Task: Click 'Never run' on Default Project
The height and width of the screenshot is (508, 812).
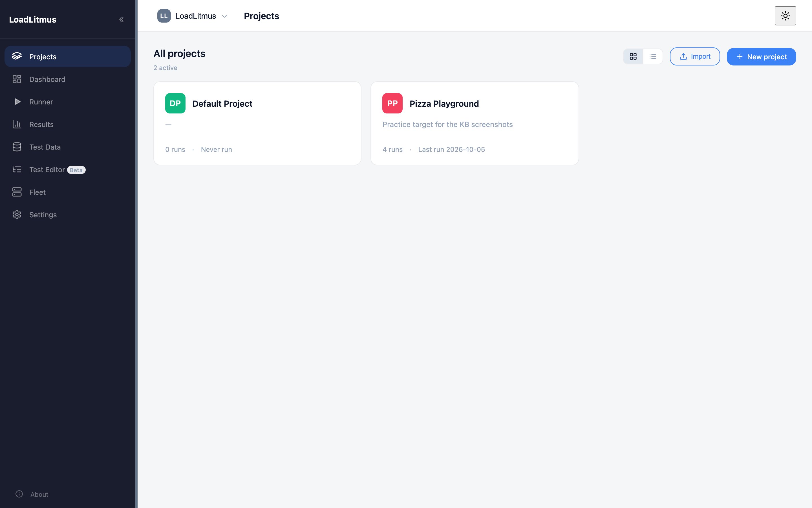Action: 217,150
